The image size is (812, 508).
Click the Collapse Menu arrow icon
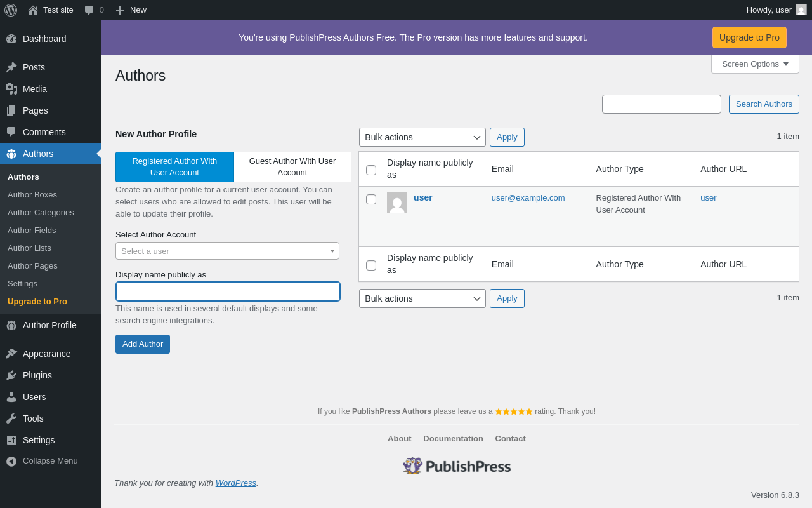click(x=11, y=461)
